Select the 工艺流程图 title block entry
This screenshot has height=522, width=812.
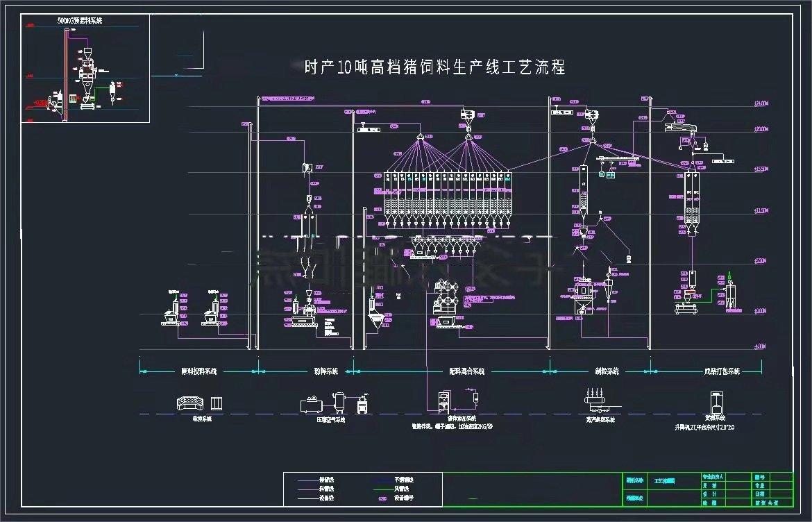point(665,480)
